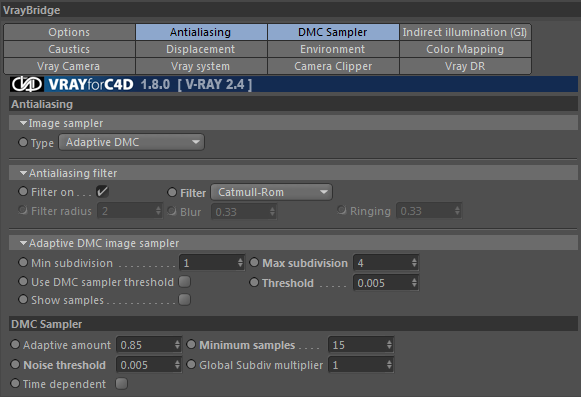
Task: Click animation dot beside Use DMC sampler threshold
Action: pyautogui.click(x=23, y=281)
